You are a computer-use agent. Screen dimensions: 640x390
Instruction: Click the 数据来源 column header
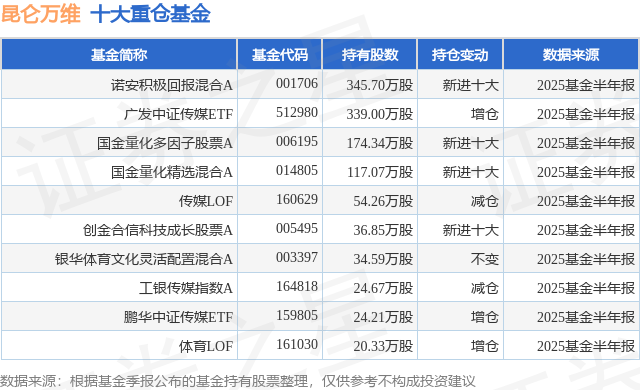pos(571,55)
